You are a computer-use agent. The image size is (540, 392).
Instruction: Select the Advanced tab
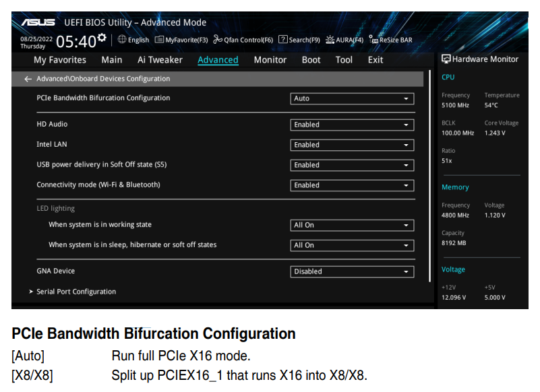218,60
